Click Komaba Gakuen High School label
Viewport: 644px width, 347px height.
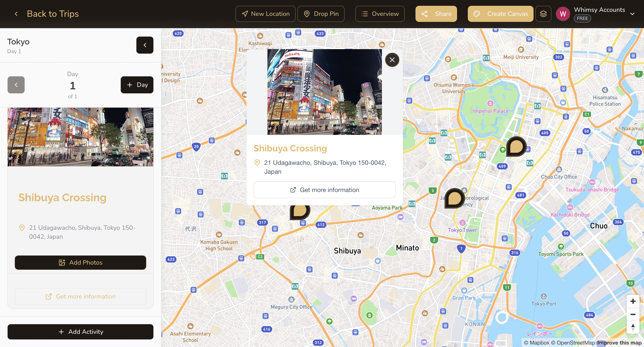pyautogui.click(x=219, y=245)
